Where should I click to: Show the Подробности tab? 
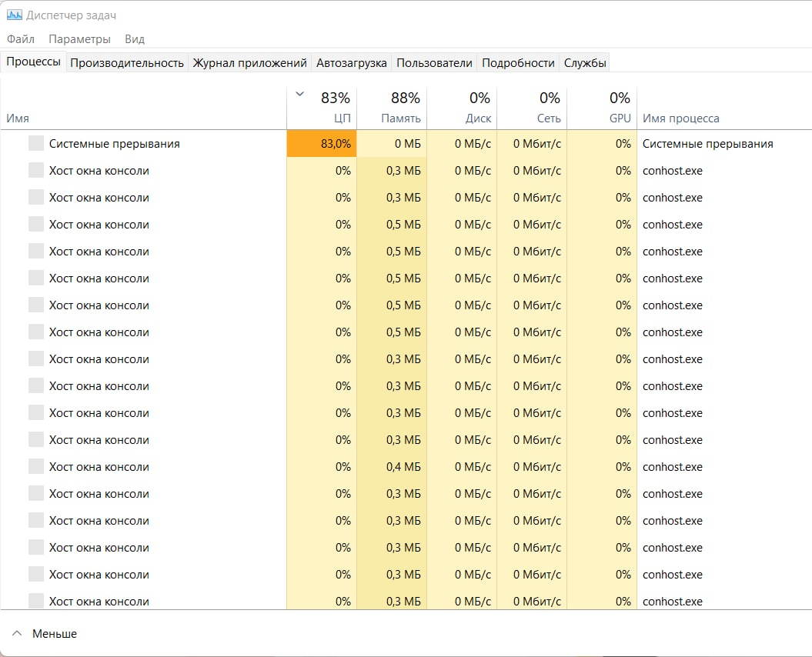coord(518,63)
